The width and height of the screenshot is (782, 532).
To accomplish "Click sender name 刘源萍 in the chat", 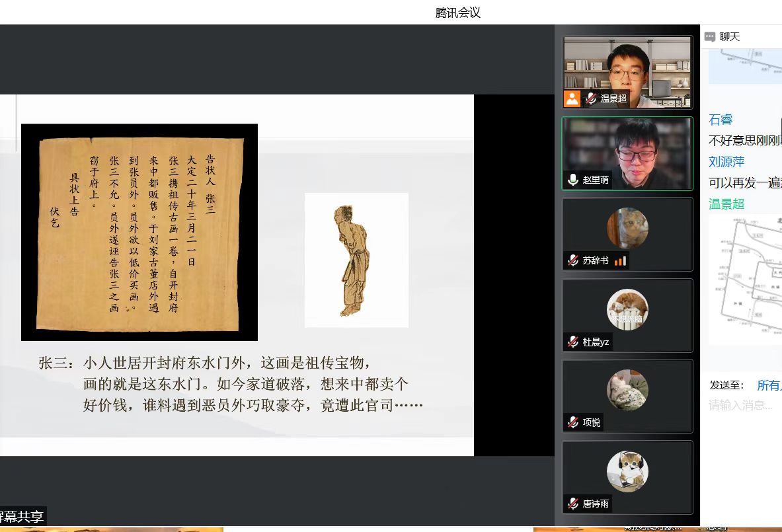I will 726,162.
